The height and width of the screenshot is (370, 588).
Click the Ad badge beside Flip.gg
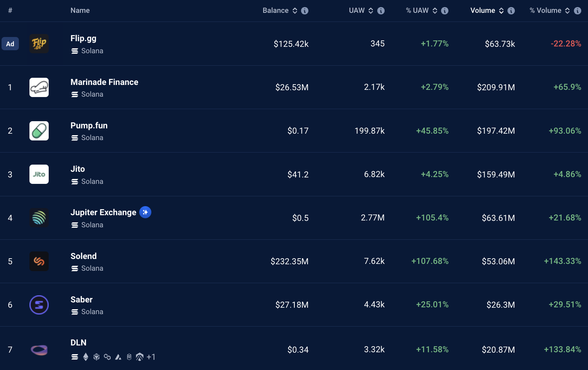10,44
